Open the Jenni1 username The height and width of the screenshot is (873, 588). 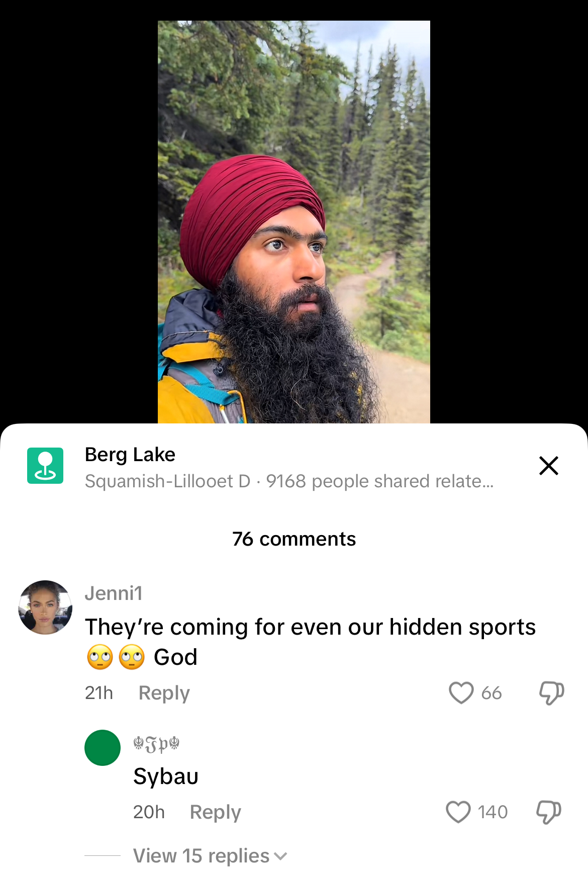click(x=114, y=593)
